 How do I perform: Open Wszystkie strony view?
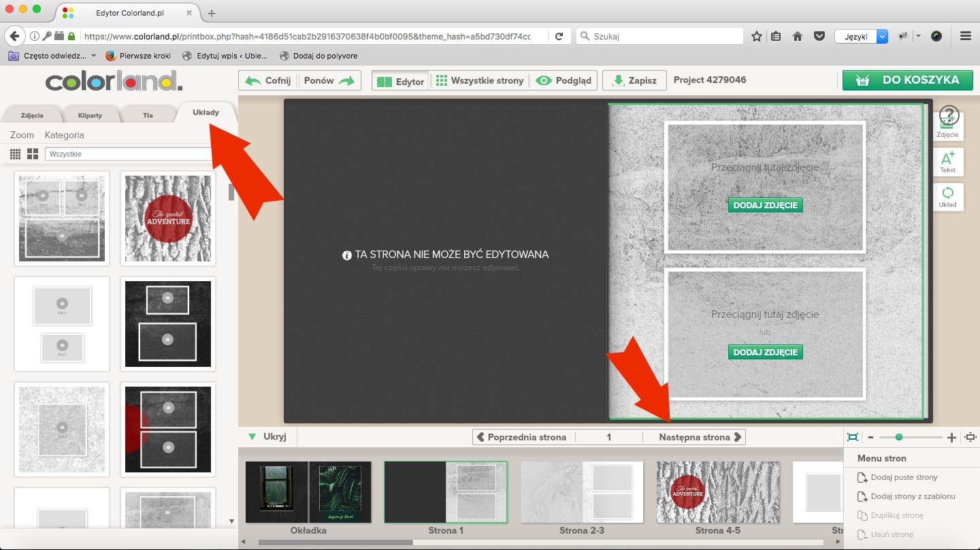point(480,80)
